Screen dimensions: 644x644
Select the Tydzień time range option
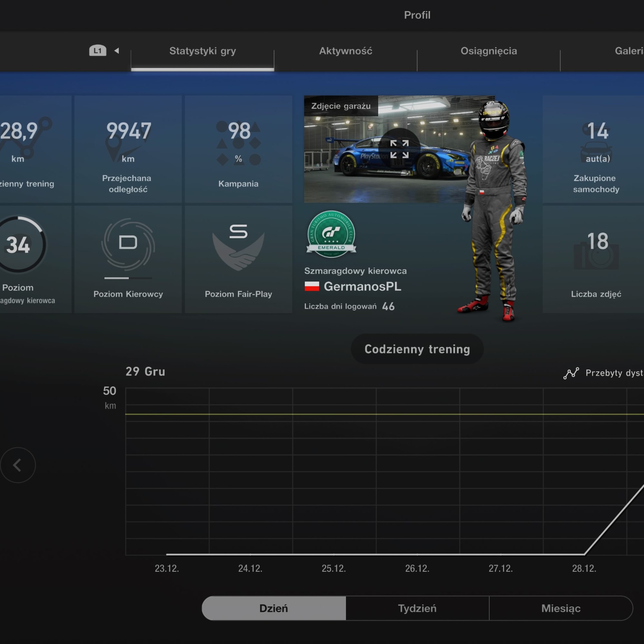[x=417, y=608]
